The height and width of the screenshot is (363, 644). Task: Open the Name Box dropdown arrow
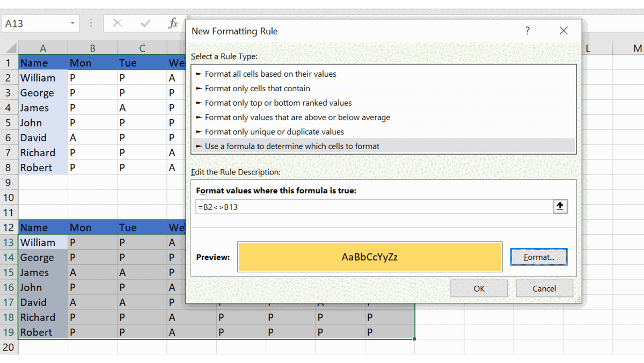pos(72,23)
